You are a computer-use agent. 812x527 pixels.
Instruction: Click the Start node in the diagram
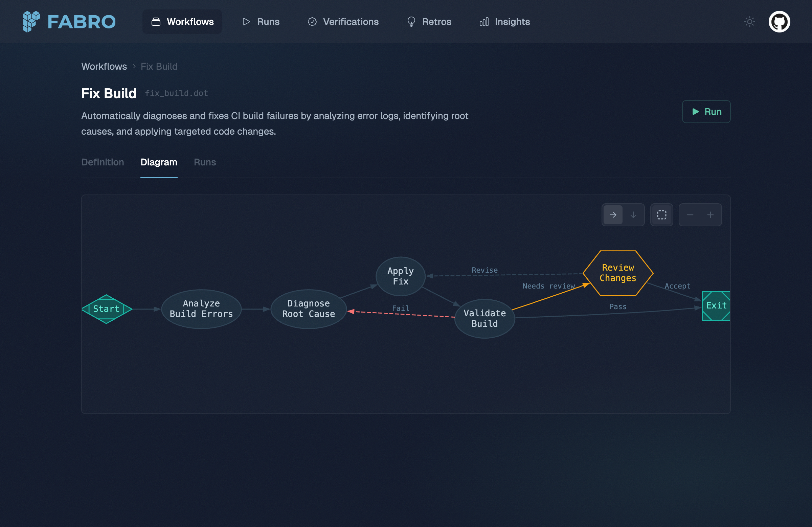coord(107,309)
